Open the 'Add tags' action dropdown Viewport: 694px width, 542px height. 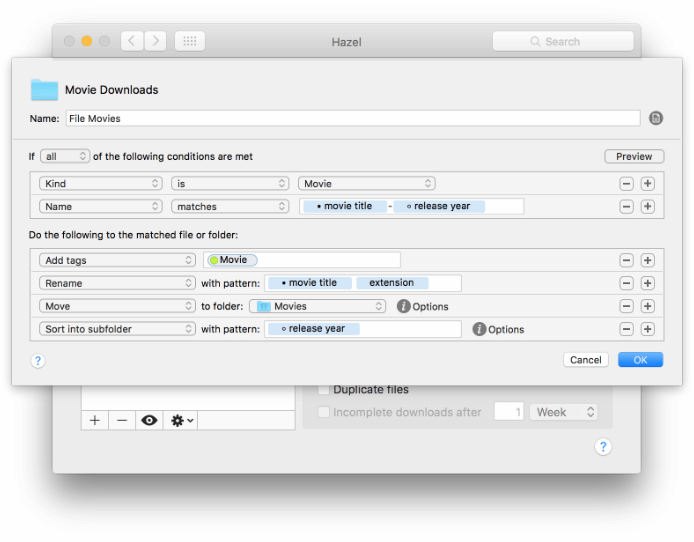point(117,260)
